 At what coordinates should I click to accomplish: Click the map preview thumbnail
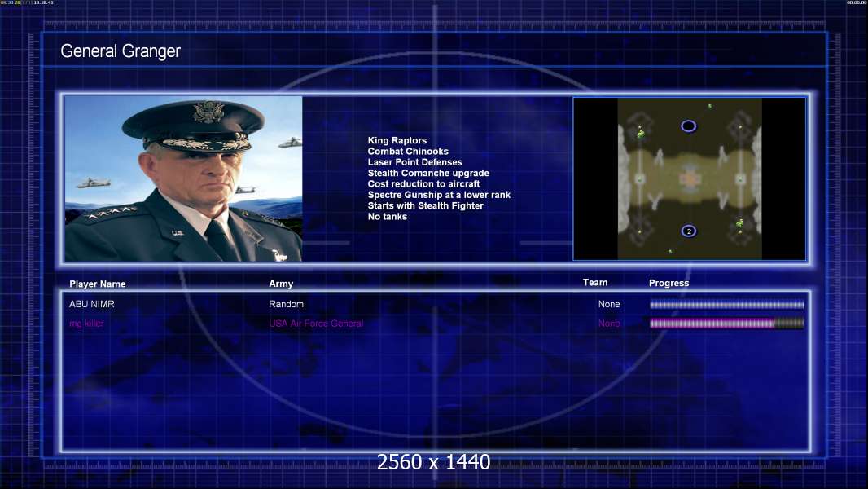[x=689, y=178]
